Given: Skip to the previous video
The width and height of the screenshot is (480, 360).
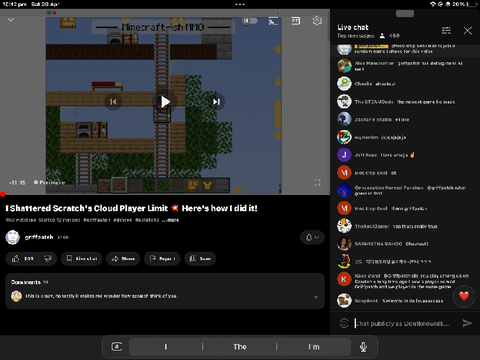Looking at the screenshot, I should click(113, 102).
